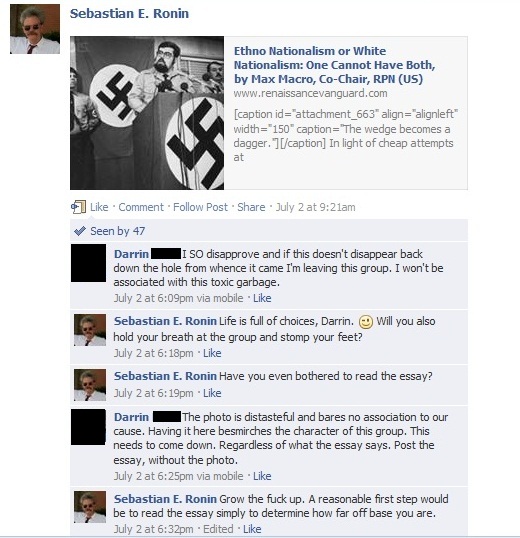
Task: Click the commenter avatar beside 'Grow the' comment
Action: [x=90, y=507]
